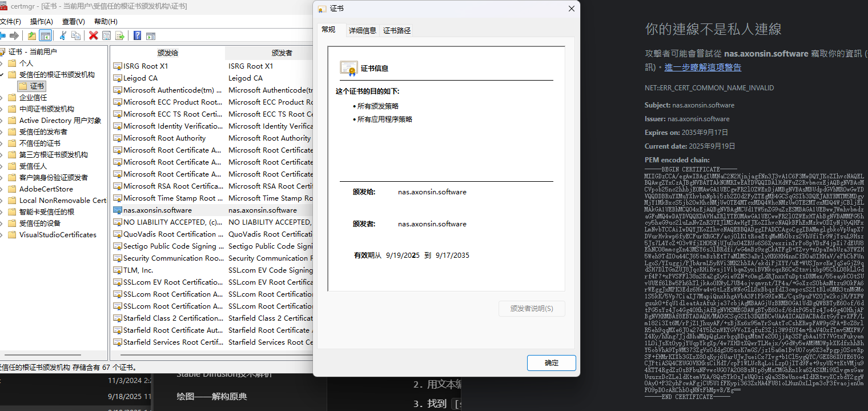
Task: Click the certificate badge icon beside 证书信息
Action: tap(349, 68)
